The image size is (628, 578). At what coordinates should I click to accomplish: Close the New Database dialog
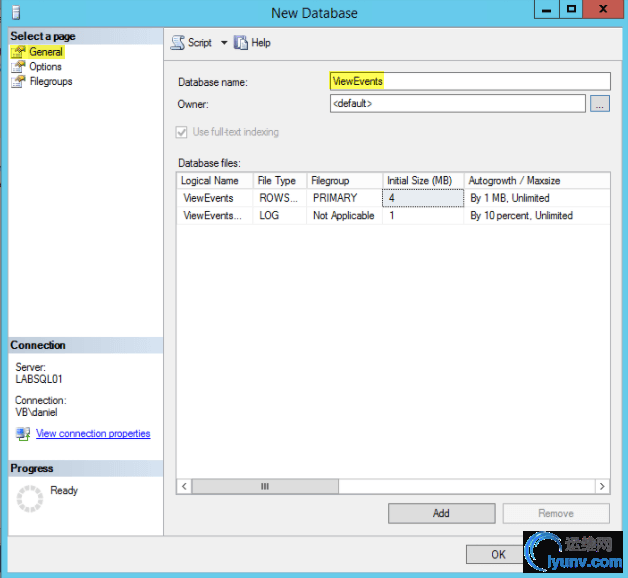pyautogui.click(x=603, y=10)
